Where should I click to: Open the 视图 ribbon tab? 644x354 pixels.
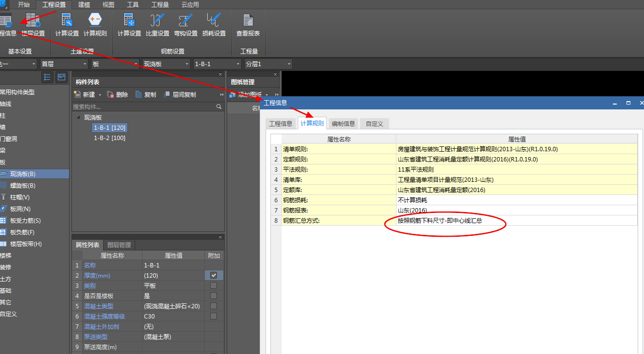[x=108, y=5]
